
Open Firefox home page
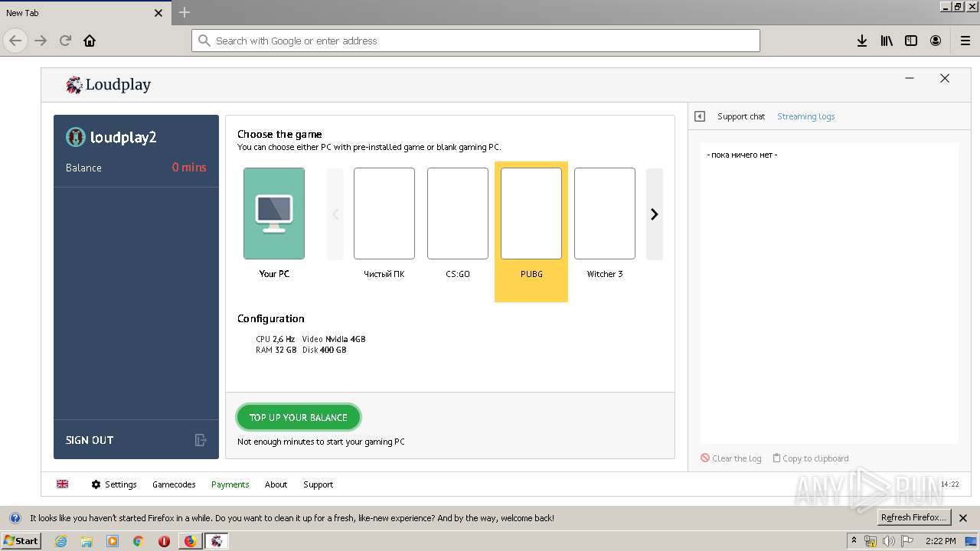pos(90,41)
